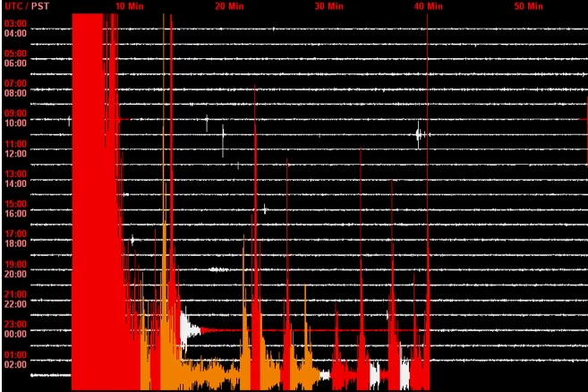Click the red "05:00" time label
588x392 pixels.
15,54
